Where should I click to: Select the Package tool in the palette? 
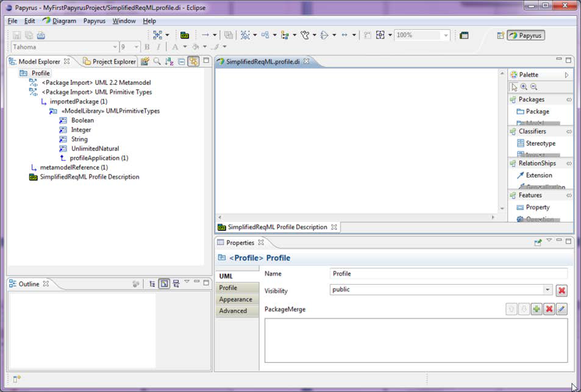coord(533,112)
